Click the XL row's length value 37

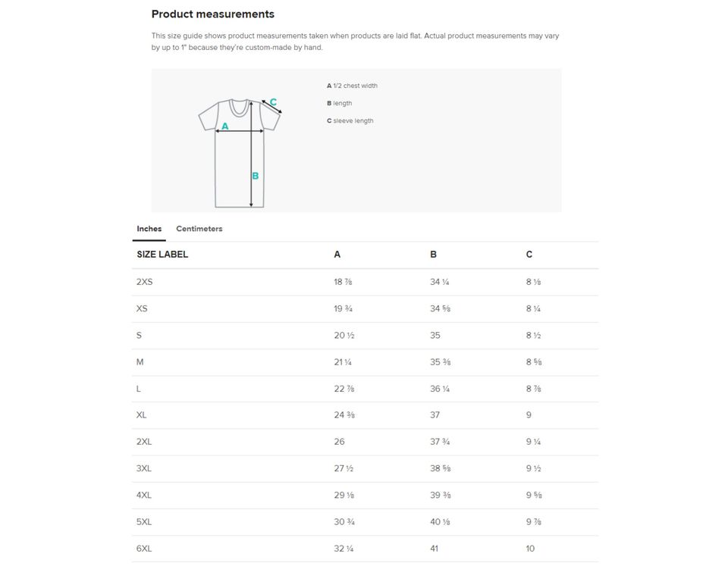pos(435,415)
